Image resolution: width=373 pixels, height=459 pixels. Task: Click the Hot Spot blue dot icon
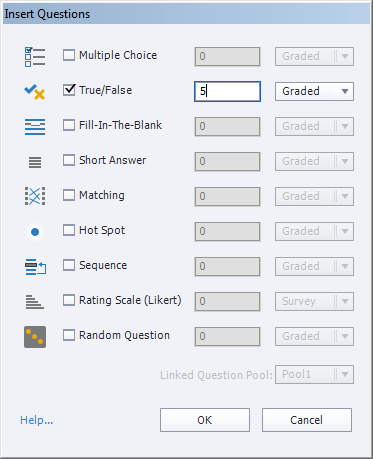pyautogui.click(x=35, y=232)
